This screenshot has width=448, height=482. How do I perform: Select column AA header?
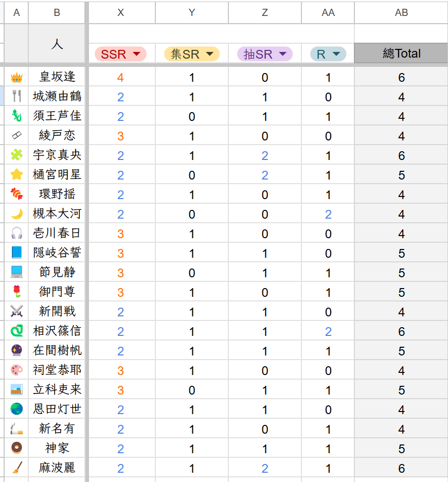328,13
